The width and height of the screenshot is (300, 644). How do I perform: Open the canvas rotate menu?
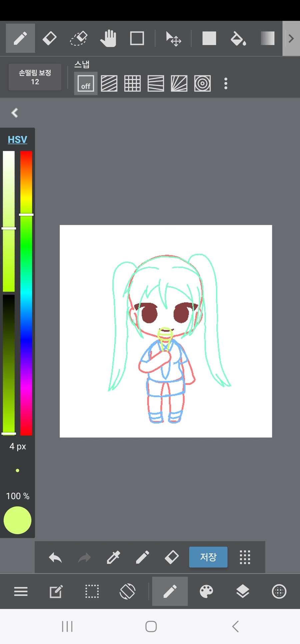point(127,591)
